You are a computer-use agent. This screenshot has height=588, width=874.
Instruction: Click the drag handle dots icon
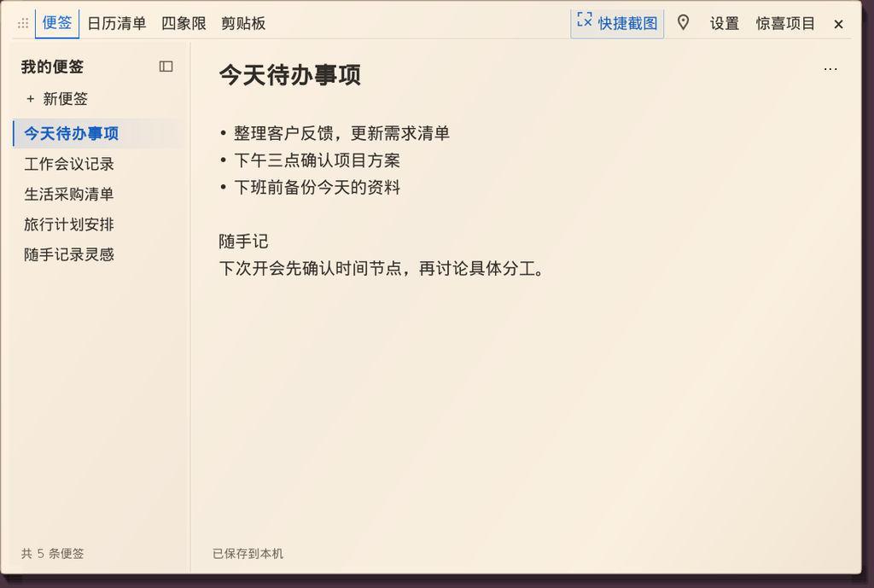click(23, 23)
